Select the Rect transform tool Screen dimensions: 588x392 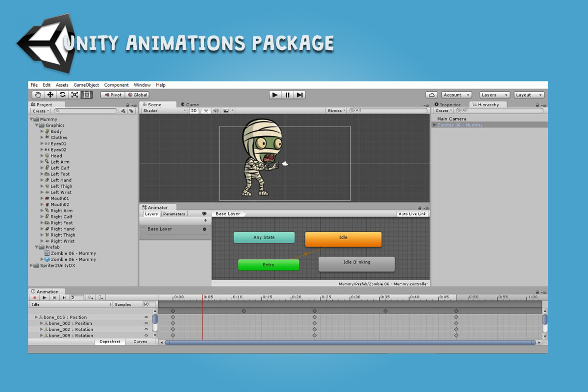coord(86,95)
